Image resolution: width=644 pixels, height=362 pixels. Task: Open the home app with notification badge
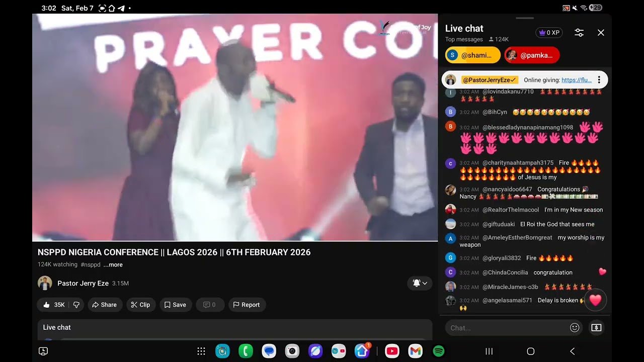tap(362, 350)
